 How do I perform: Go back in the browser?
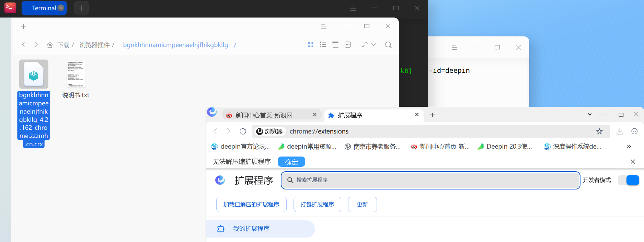coord(215,131)
